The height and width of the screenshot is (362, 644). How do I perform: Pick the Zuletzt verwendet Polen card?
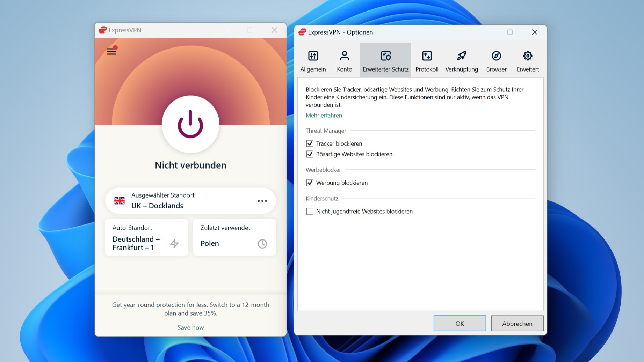234,237
